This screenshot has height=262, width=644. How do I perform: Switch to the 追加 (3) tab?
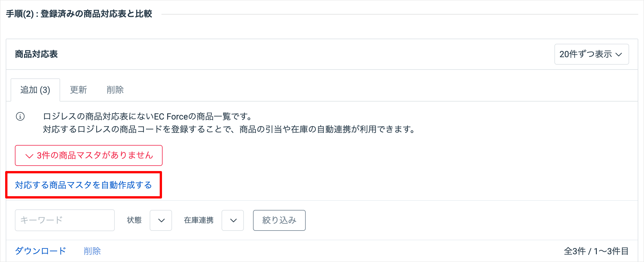coord(35,90)
